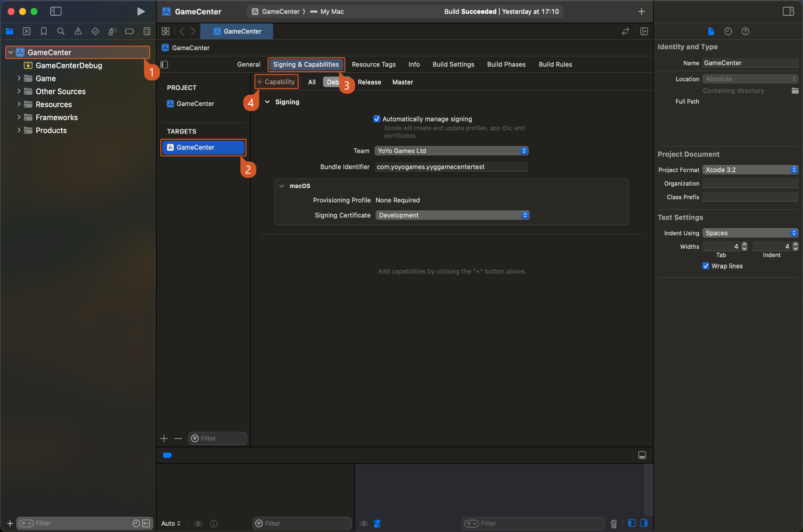803x532 pixels.
Task: Open the Report navigator icon
Action: click(147, 32)
